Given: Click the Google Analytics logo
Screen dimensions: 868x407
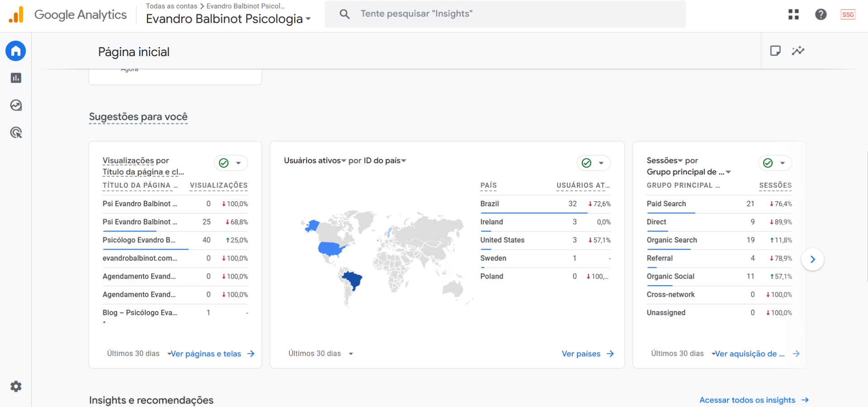Looking at the screenshot, I should point(68,14).
